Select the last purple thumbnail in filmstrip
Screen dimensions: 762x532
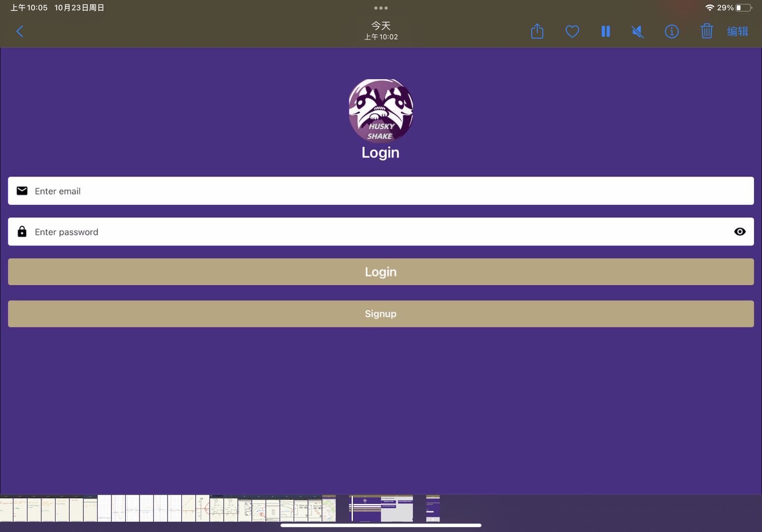click(433, 508)
